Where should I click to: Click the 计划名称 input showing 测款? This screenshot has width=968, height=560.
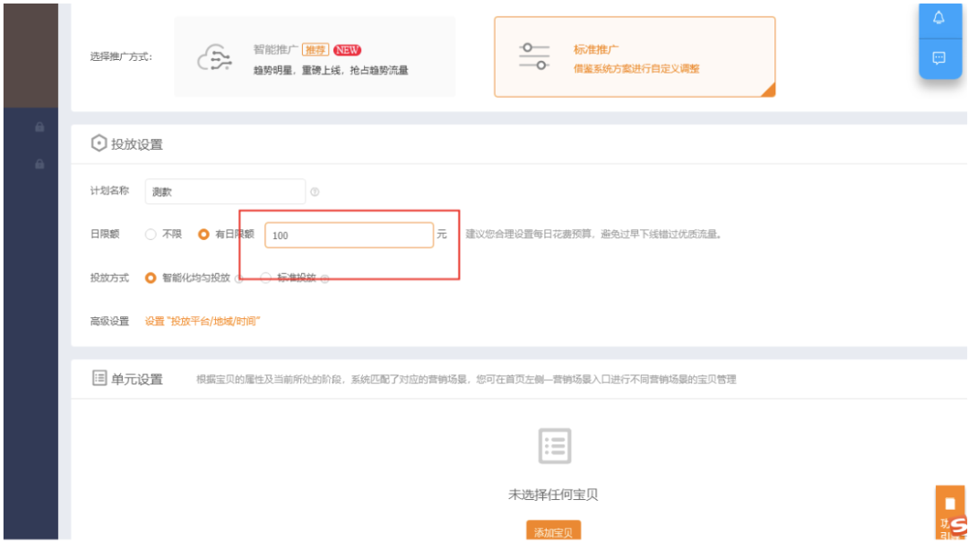tap(224, 191)
